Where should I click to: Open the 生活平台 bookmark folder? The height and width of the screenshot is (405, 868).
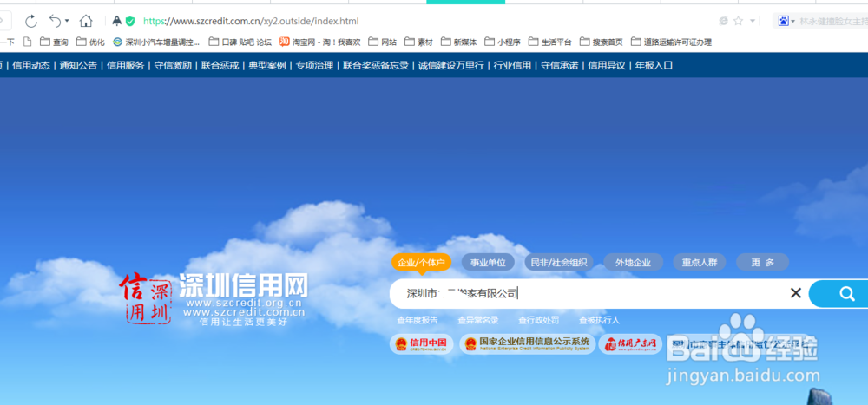tap(549, 42)
